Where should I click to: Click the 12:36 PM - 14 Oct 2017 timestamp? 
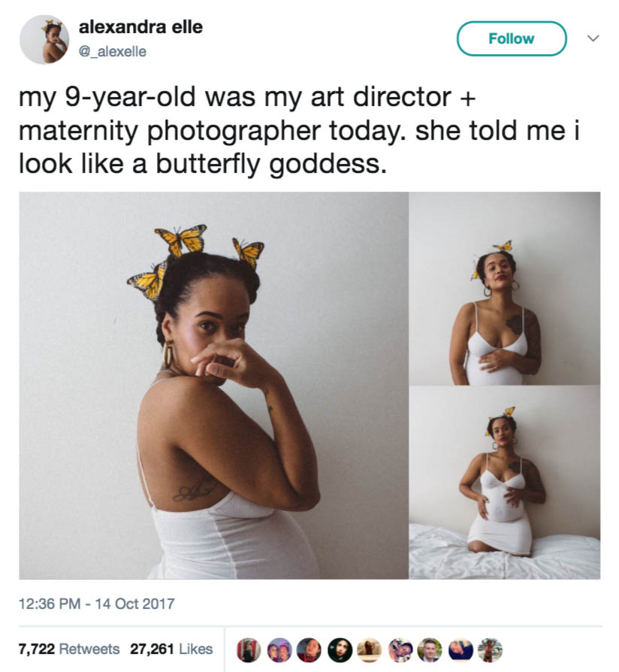point(95,603)
